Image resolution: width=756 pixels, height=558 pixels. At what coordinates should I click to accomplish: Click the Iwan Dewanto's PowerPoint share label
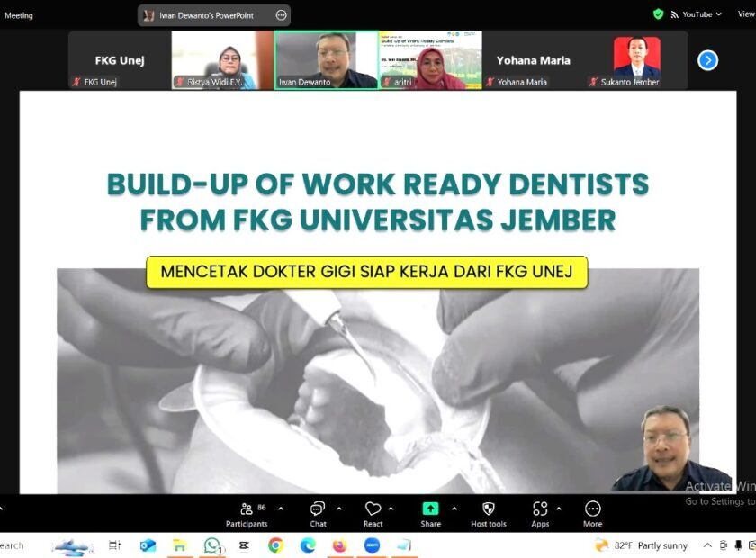(206, 15)
